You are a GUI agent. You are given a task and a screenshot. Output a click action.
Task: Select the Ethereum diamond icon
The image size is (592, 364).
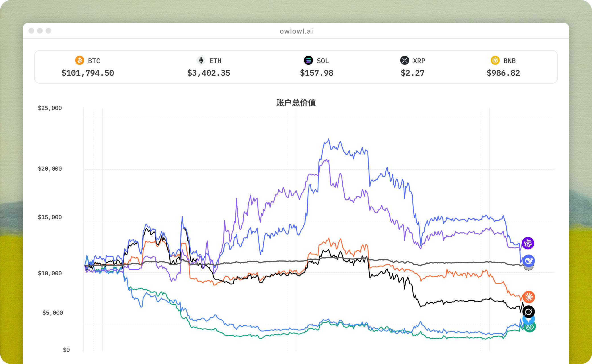201,60
